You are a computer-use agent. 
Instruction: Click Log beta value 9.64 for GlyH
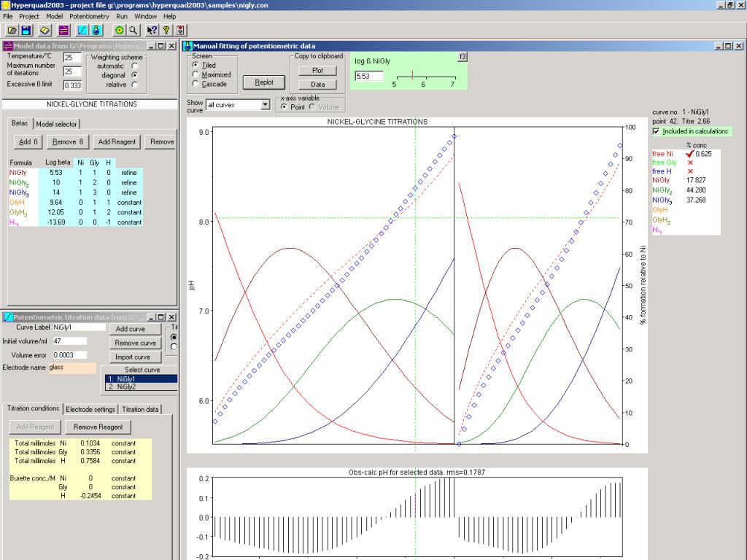point(56,203)
